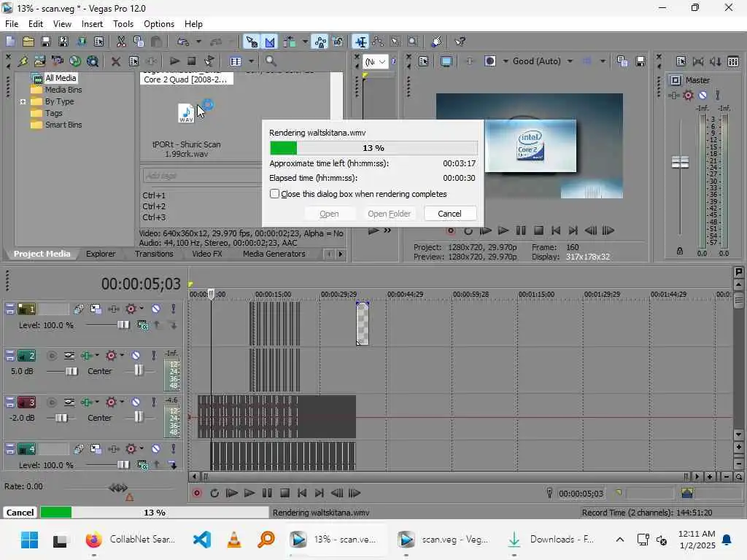Viewport: 747px width, 560px height.
Task: Toggle Automatic Crossfades icon
Action: point(270,42)
